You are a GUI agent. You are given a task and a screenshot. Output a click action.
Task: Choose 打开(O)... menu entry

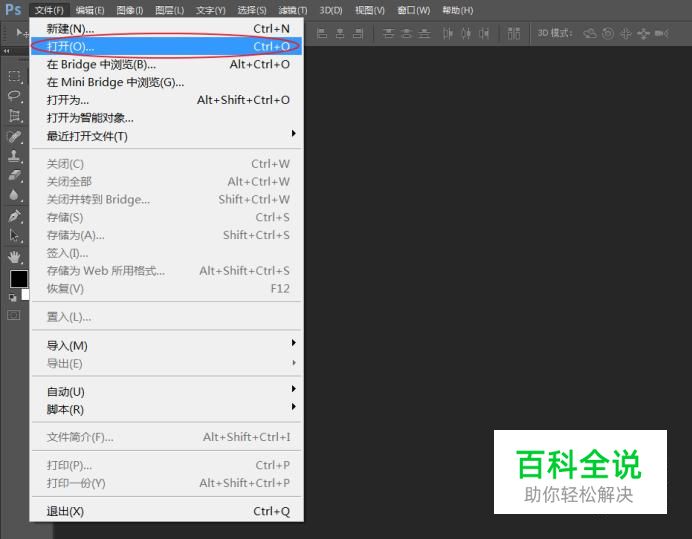point(166,46)
